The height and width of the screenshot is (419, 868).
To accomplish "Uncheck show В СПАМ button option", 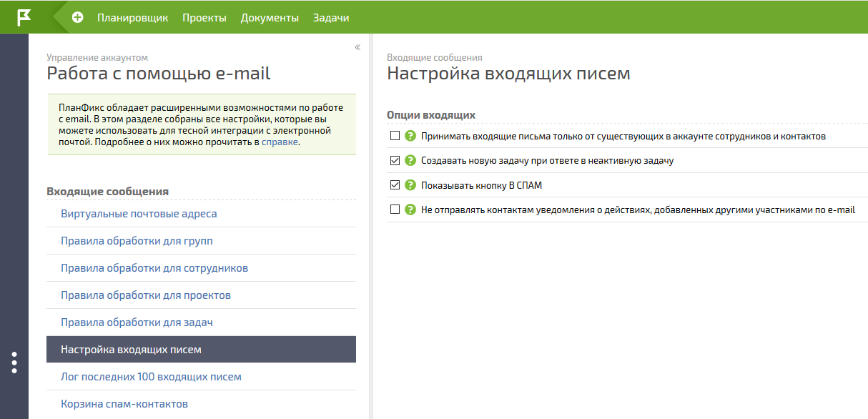I will pyautogui.click(x=395, y=185).
